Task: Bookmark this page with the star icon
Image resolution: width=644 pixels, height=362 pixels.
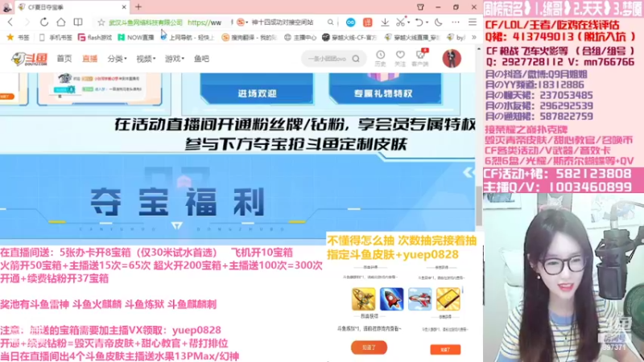Action: point(101,23)
